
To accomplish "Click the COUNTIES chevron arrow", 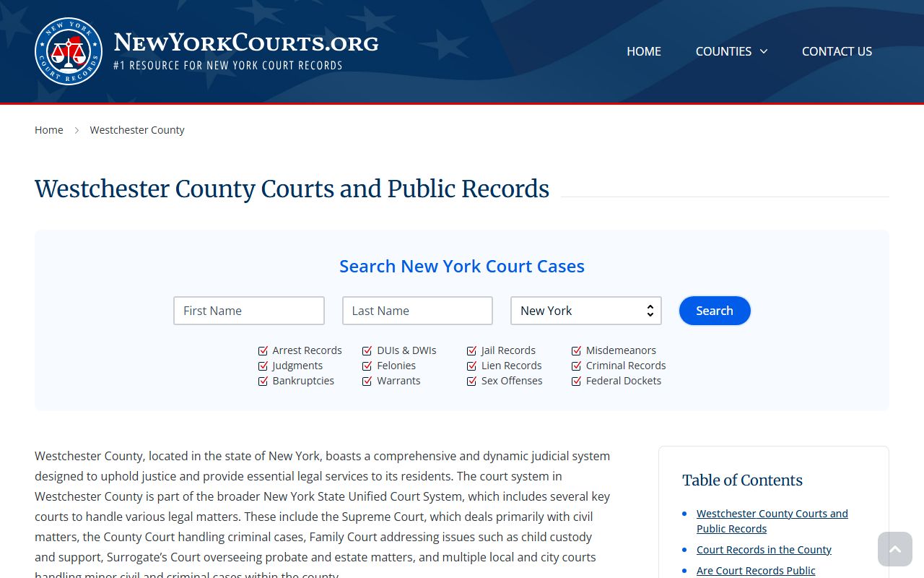I will (x=763, y=51).
